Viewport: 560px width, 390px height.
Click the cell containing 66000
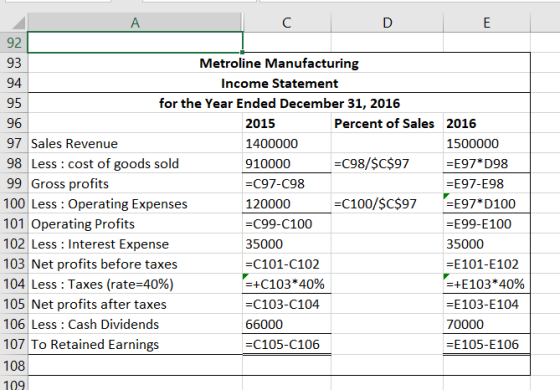click(x=287, y=325)
